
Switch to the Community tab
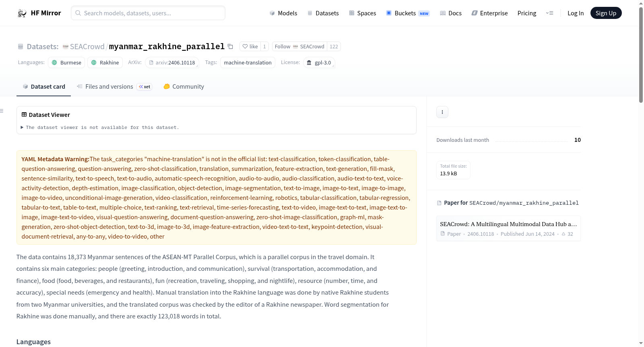(x=184, y=87)
